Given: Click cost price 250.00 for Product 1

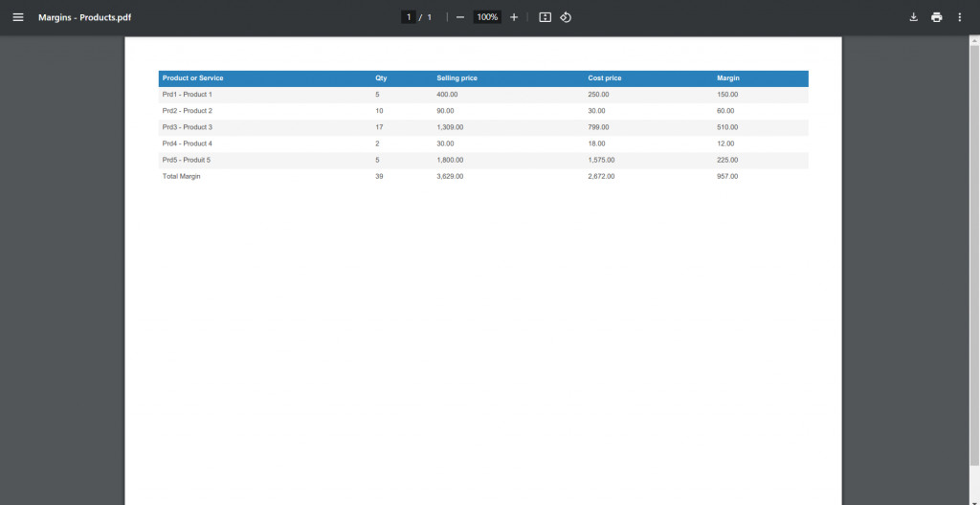Looking at the screenshot, I should pos(598,95).
